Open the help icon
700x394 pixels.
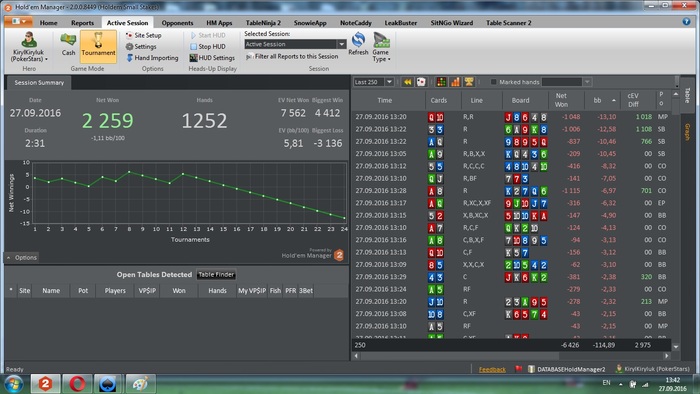[x=686, y=21]
